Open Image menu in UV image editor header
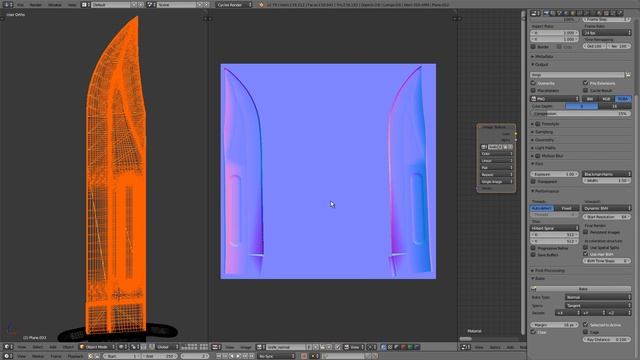640x360 pixels. 245,347
